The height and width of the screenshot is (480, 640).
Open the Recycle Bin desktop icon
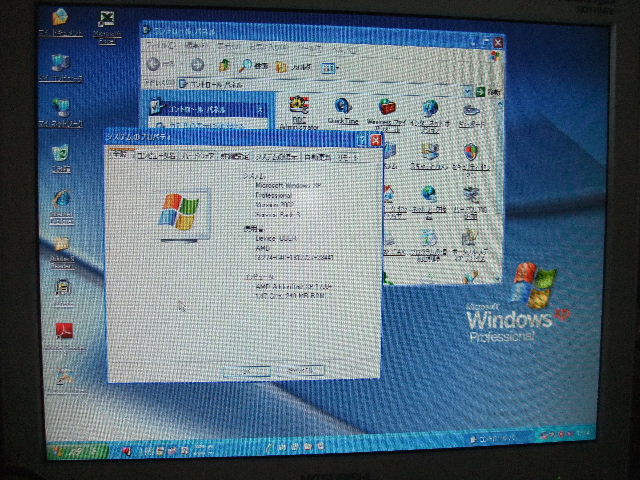click(x=61, y=158)
